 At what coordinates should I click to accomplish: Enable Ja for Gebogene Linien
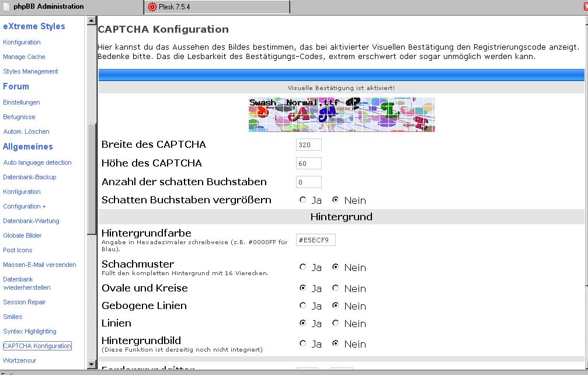pyautogui.click(x=302, y=305)
